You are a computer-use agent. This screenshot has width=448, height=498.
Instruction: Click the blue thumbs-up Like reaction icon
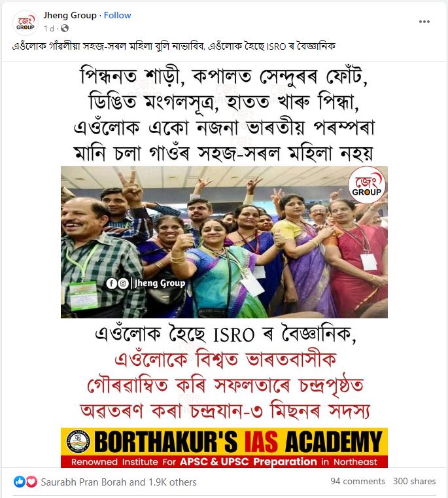tap(20, 482)
